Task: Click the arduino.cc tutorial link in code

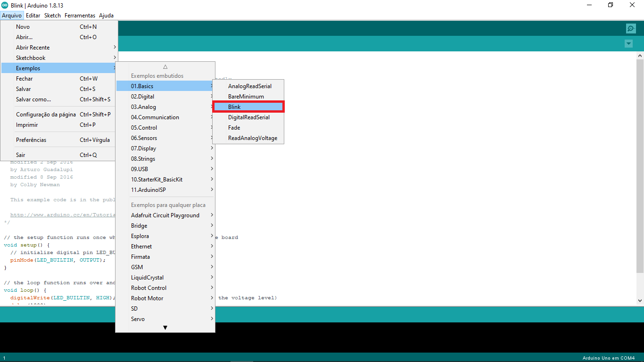Action: [x=62, y=214]
